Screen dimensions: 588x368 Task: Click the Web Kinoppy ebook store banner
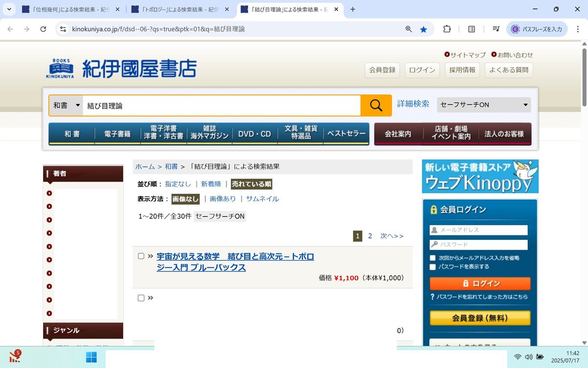click(480, 176)
